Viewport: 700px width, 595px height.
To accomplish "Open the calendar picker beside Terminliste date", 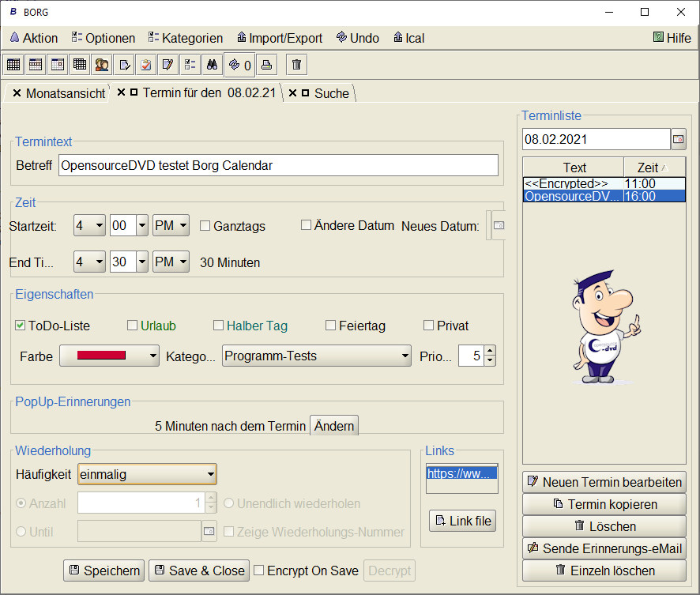I will [678, 139].
